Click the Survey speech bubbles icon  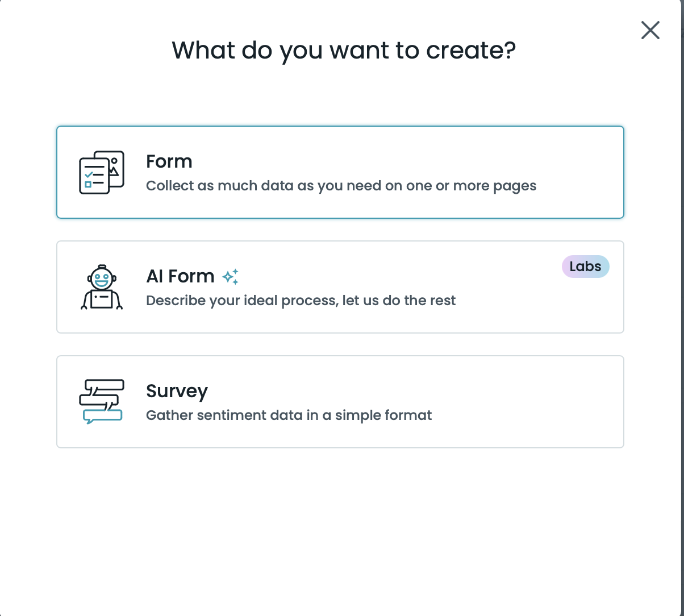pyautogui.click(x=101, y=401)
